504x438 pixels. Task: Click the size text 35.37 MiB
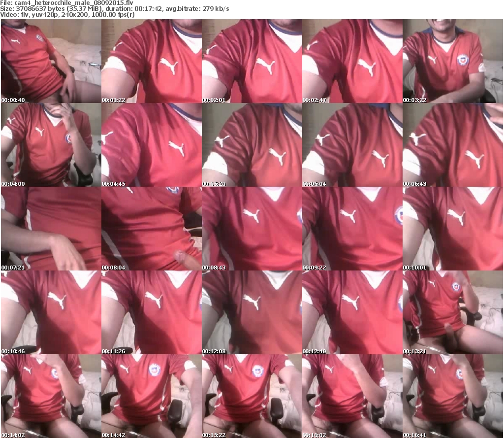click(84, 9)
